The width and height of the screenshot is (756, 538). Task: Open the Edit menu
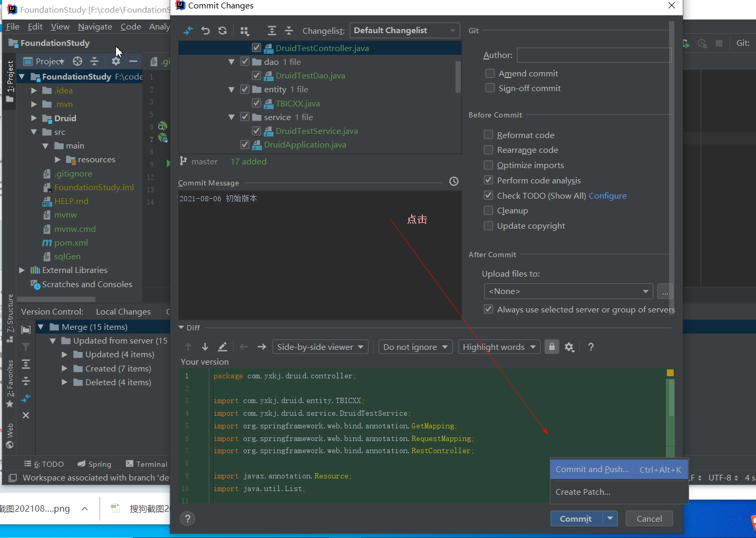click(35, 26)
